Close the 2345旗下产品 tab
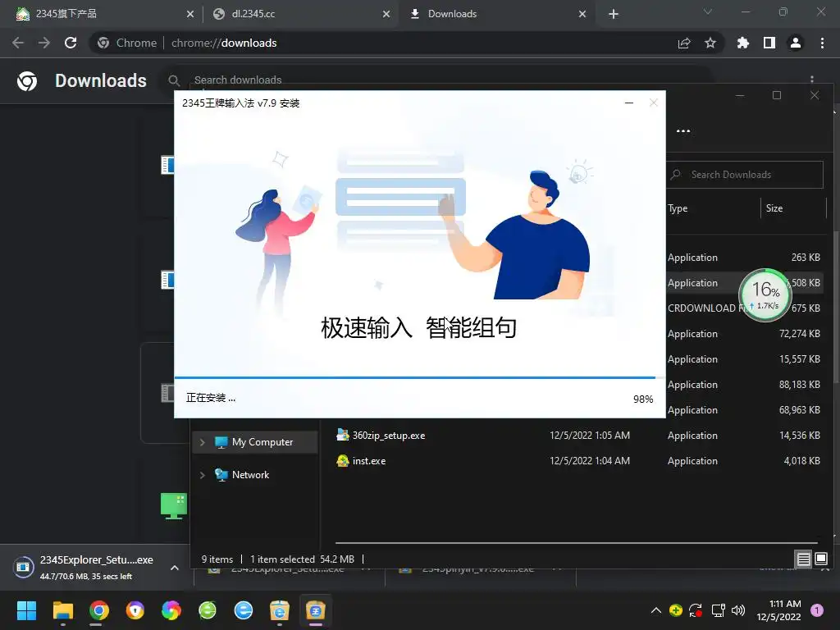Image resolution: width=840 pixels, height=630 pixels. click(x=190, y=14)
